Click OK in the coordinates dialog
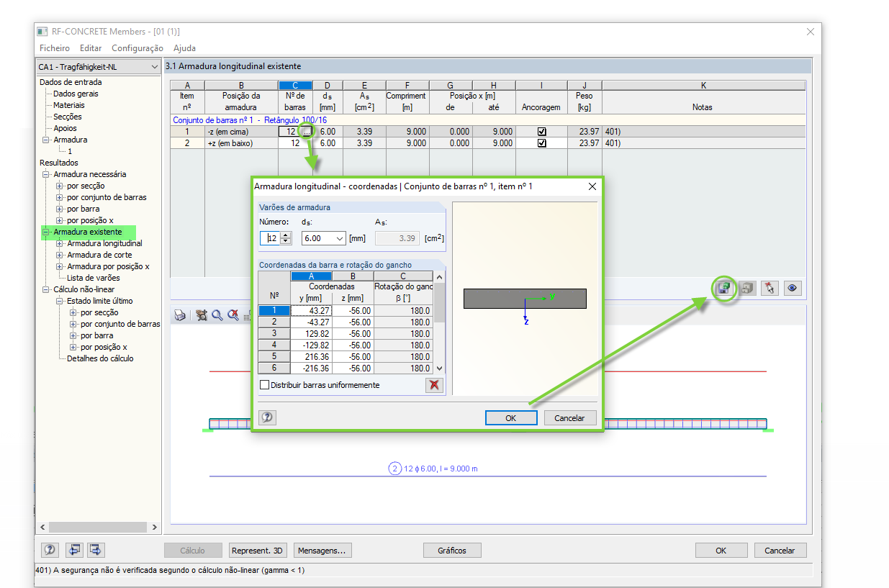Viewport: 889px width, 588px height. pos(511,418)
